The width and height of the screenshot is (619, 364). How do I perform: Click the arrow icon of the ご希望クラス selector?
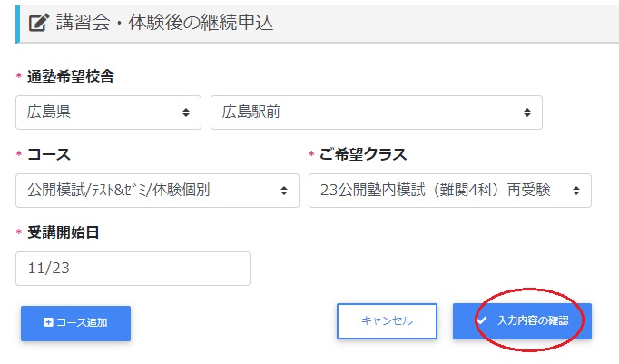(575, 191)
